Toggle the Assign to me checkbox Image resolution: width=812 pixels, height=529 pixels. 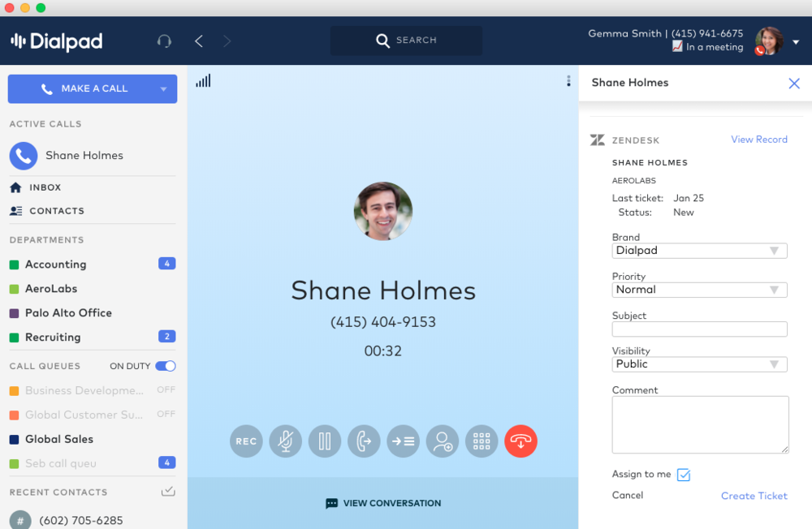pos(684,475)
